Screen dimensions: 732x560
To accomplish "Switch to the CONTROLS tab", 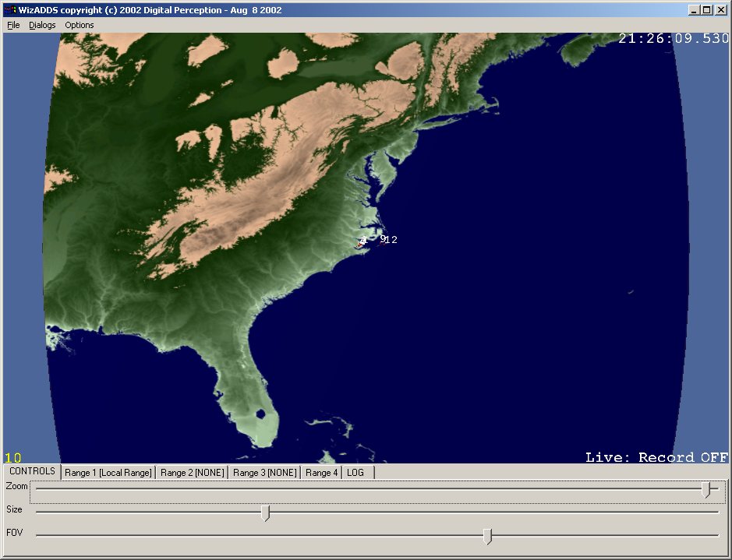I will tap(32, 471).
